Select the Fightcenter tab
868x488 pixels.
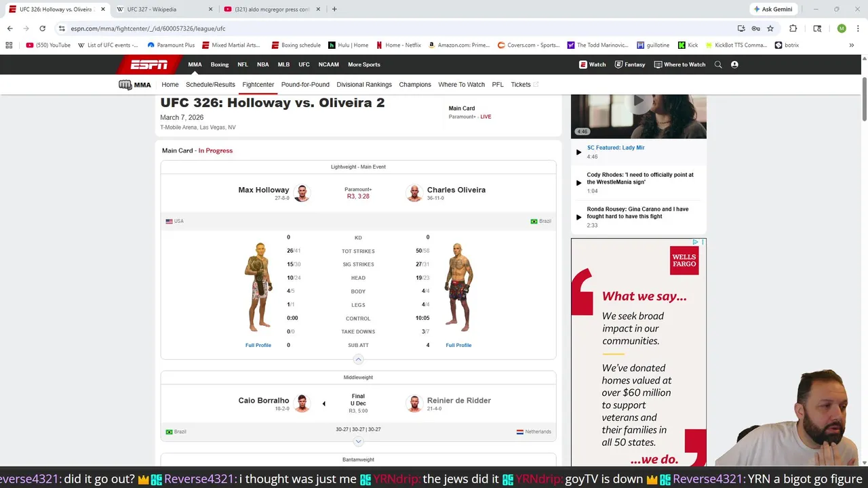(258, 85)
